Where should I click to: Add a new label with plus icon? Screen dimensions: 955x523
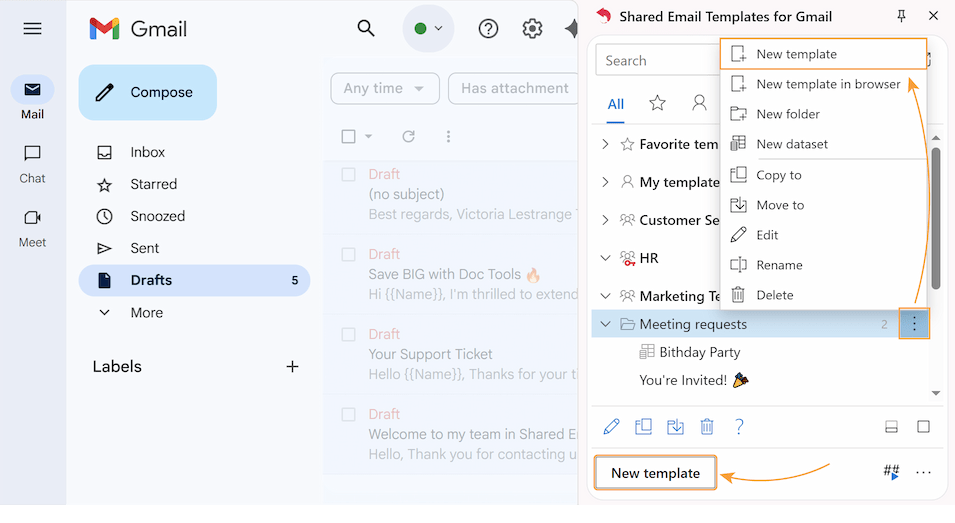[x=292, y=367]
